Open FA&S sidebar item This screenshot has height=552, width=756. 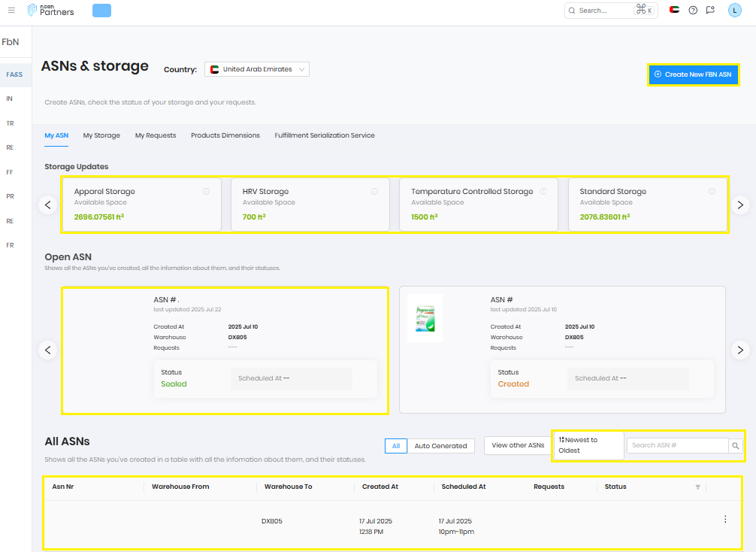coord(14,74)
